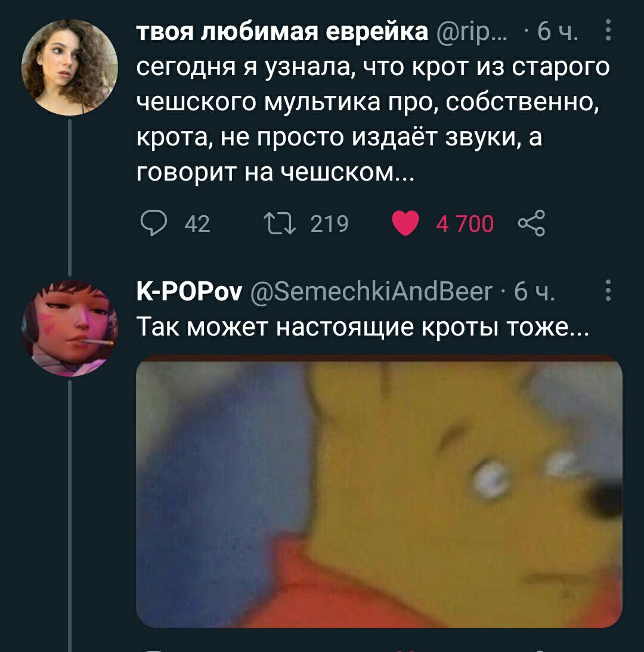Open reply text Так может настоящие кроты

(363, 327)
